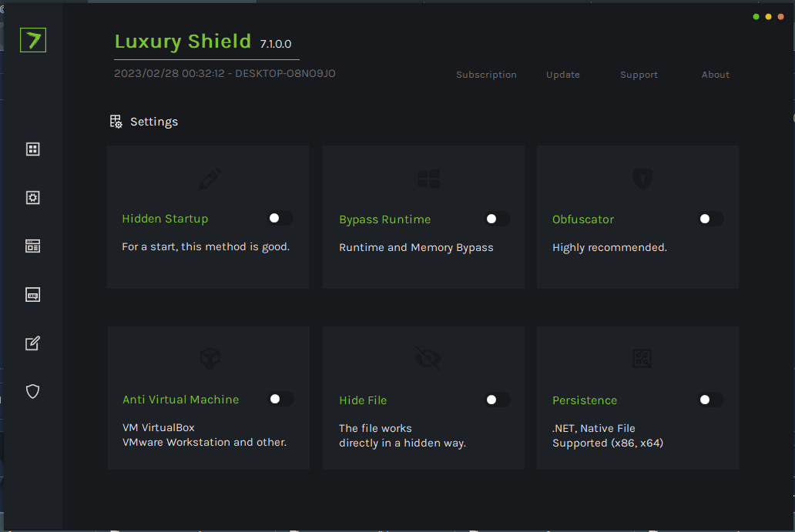Screen dimensions: 795x532
Task: Click the Hide File title
Action: (363, 400)
